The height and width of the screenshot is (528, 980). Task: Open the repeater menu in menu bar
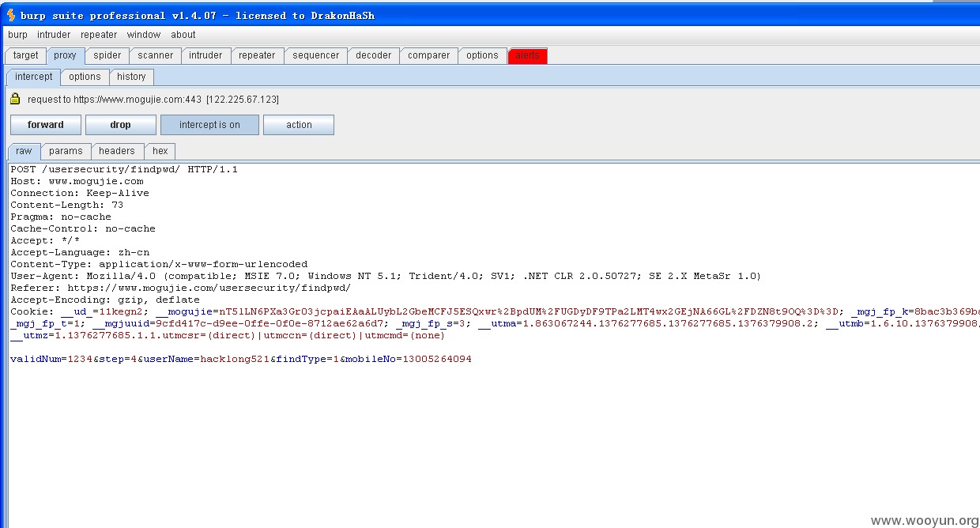click(99, 35)
